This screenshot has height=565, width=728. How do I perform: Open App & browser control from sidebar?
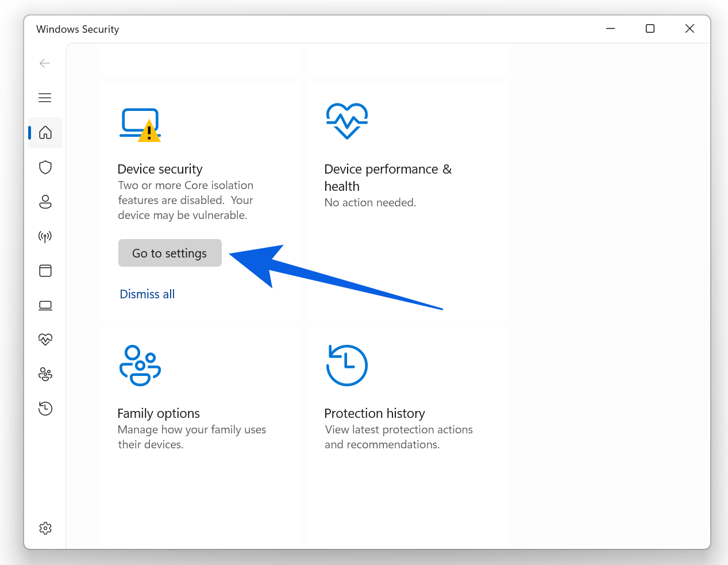pyautogui.click(x=45, y=271)
